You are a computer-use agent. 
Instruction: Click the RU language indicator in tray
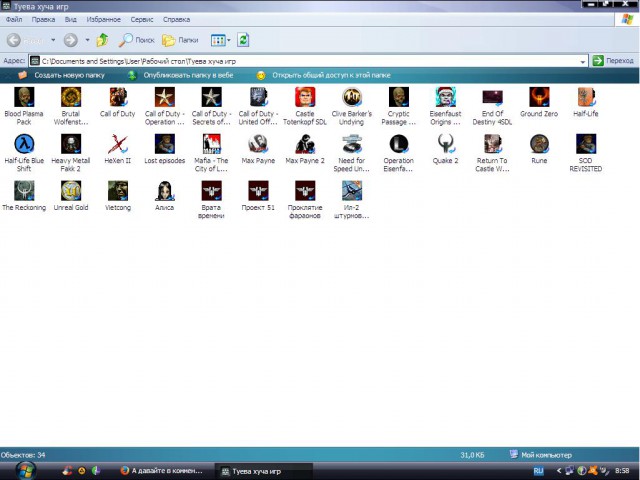point(538,471)
